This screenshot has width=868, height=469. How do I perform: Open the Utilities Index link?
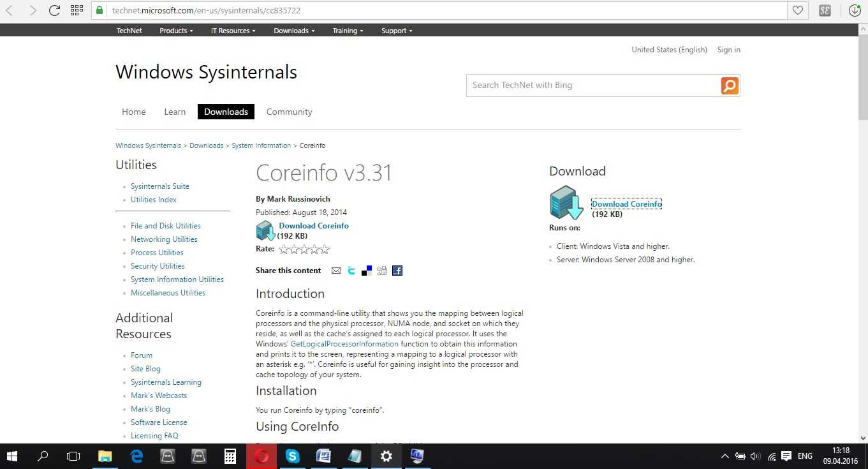[154, 200]
